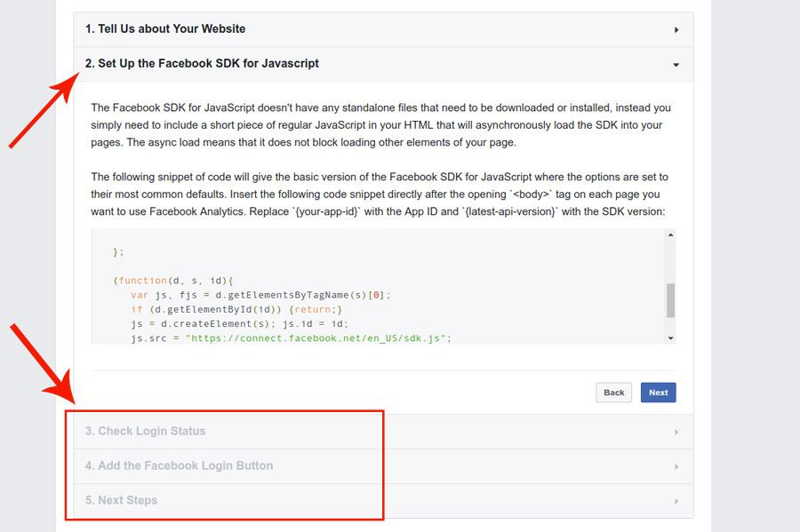
Task: Expand the arrow beside Check Login Status
Action: pyautogui.click(x=676, y=433)
